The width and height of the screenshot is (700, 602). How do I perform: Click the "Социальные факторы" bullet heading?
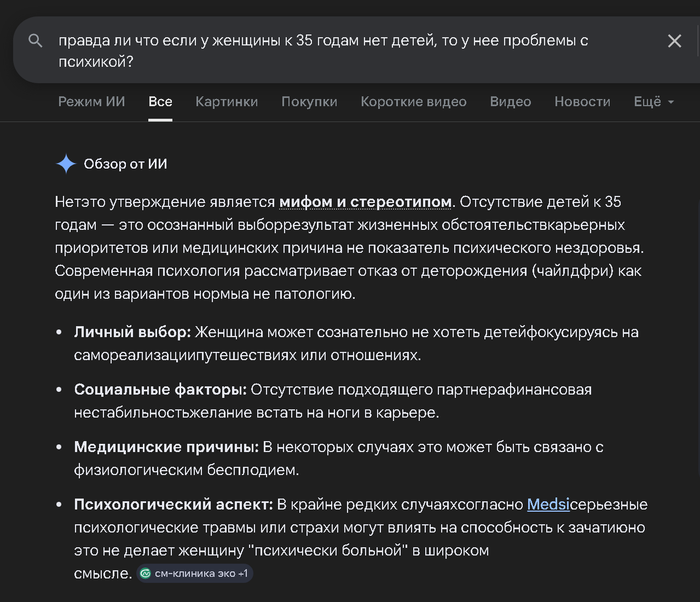pyautogui.click(x=160, y=390)
